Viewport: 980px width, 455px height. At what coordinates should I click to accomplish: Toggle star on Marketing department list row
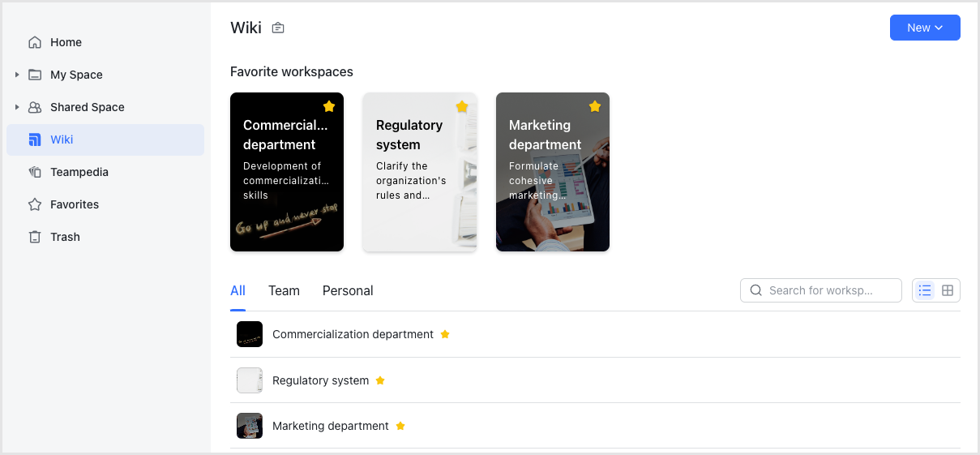click(x=400, y=426)
